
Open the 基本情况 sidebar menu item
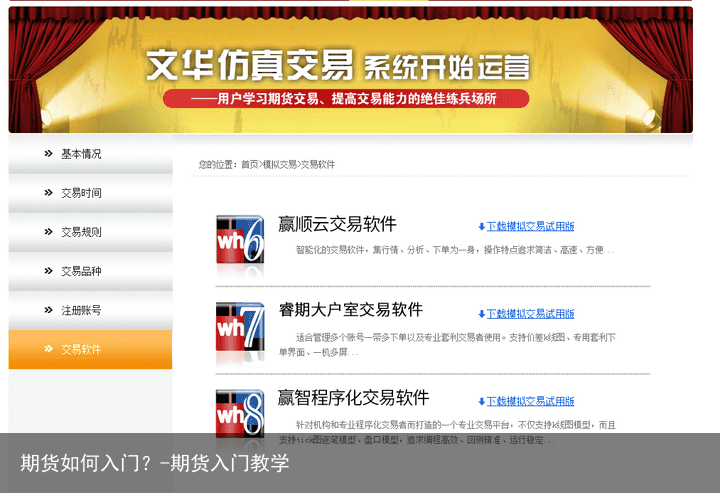pos(81,154)
